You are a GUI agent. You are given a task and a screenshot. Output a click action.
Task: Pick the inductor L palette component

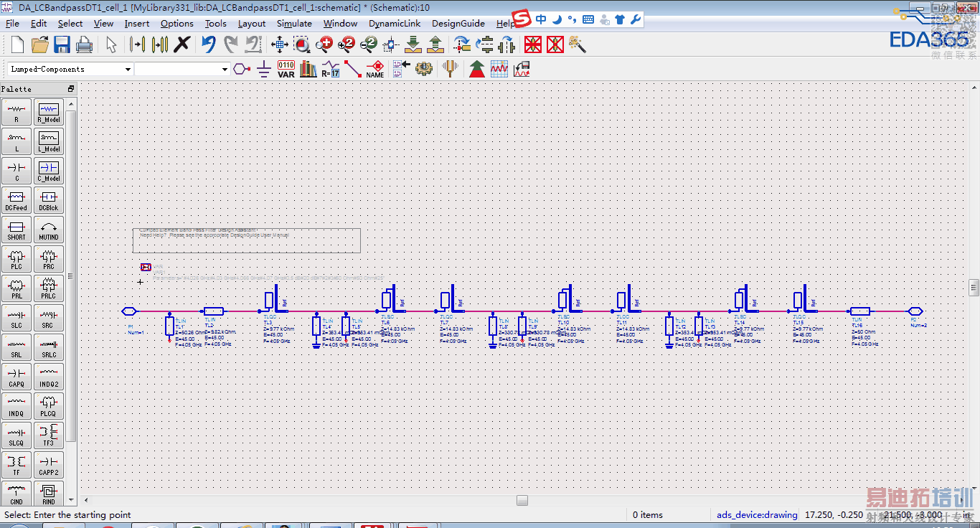tap(17, 141)
